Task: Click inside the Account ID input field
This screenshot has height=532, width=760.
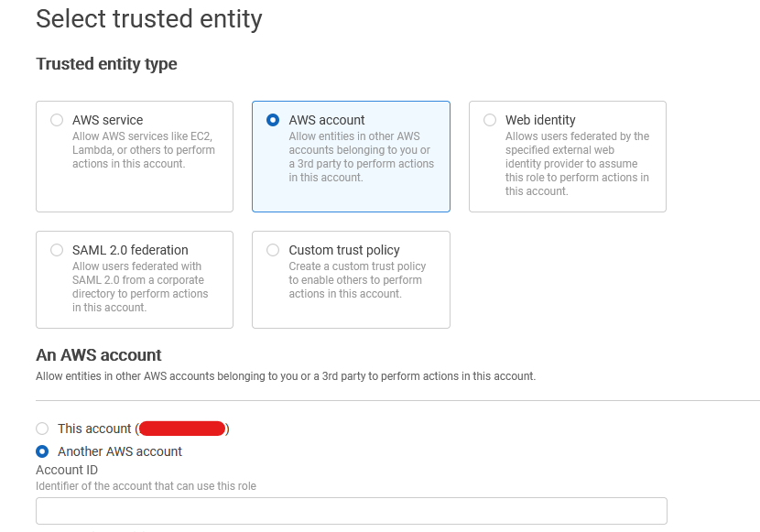Action: click(351, 510)
